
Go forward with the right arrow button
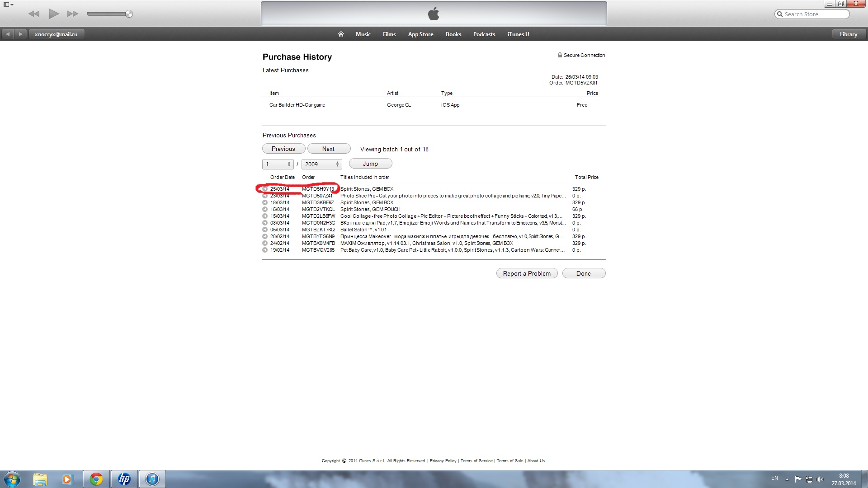[x=20, y=34]
